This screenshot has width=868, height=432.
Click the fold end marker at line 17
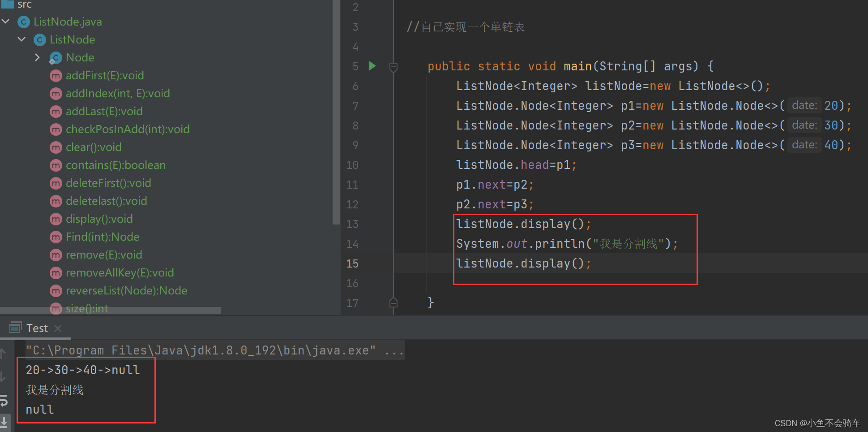[x=393, y=302]
